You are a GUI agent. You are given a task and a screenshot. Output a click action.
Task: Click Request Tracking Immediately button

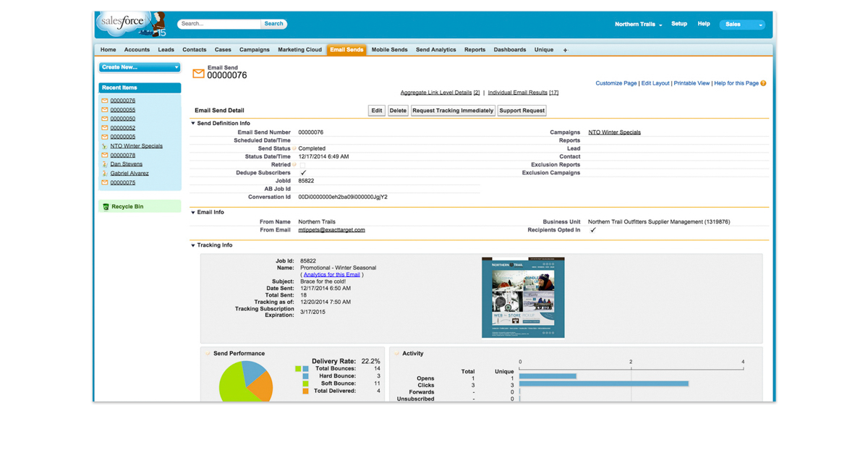[453, 111]
